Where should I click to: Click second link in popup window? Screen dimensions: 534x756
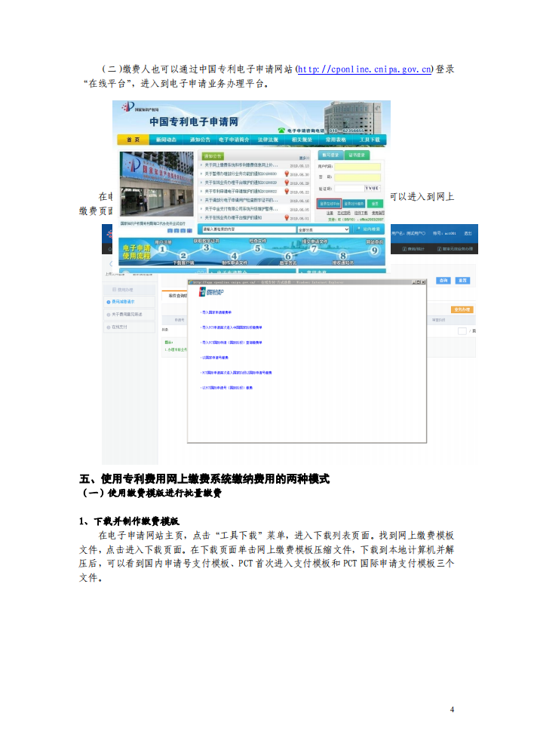(231, 327)
